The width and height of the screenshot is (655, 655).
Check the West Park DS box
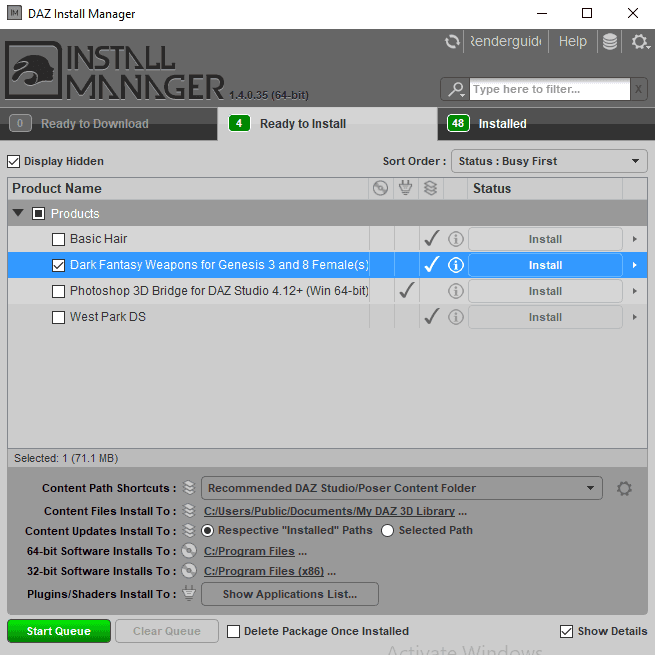(58, 317)
